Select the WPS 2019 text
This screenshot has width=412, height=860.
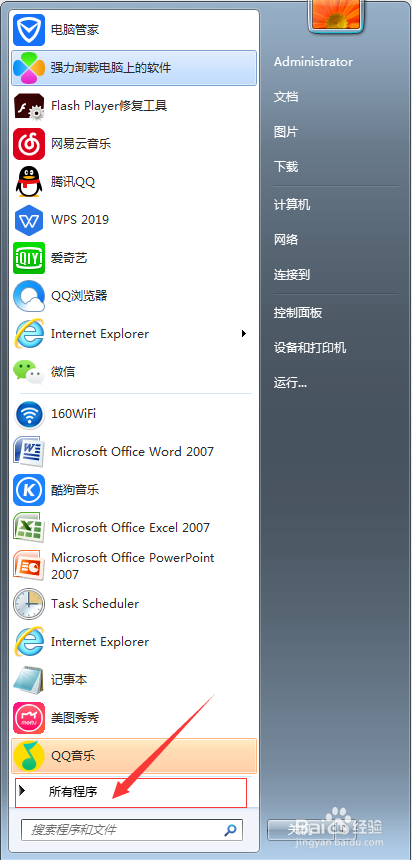80,220
